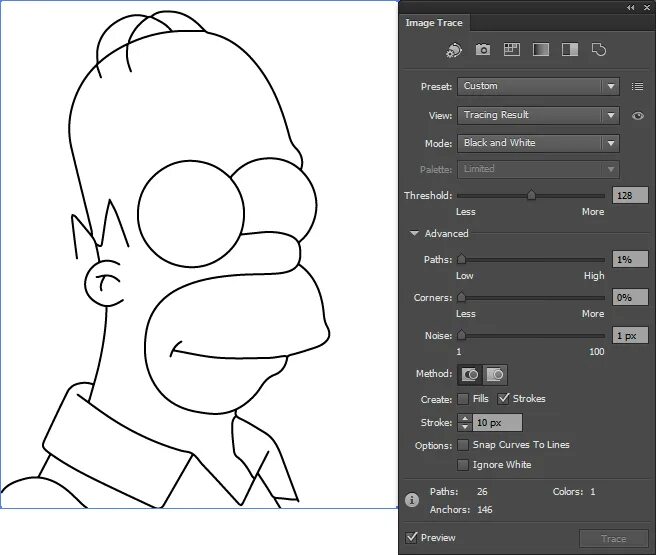
Task: Increase Stroke value with up arrow
Action: [x=464, y=418]
